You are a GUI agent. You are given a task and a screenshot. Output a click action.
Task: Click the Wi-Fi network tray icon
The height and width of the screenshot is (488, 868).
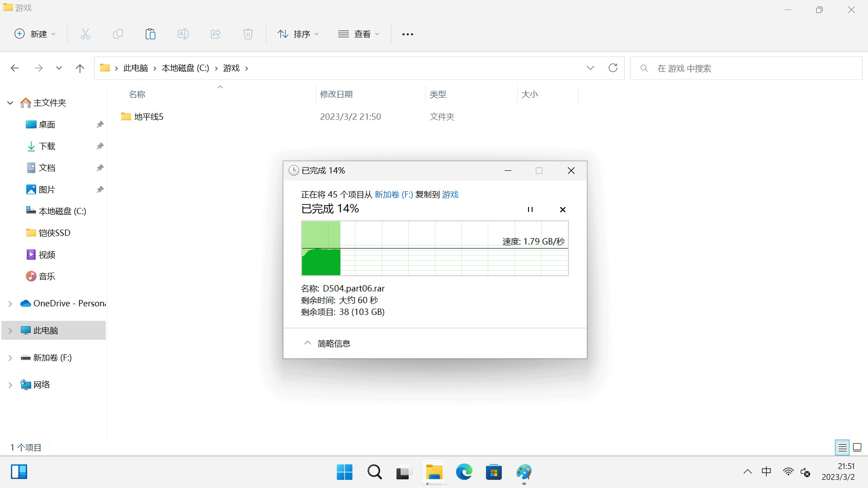788,472
